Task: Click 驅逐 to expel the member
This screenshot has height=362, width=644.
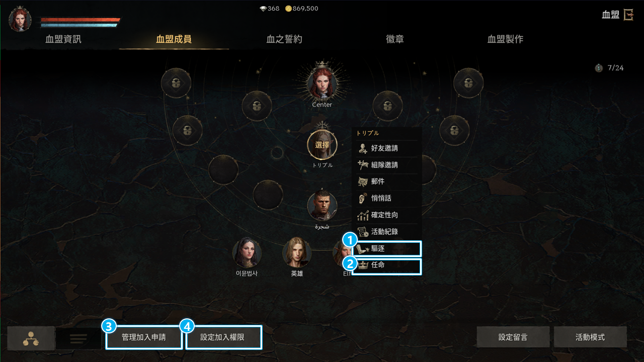Action: (386, 248)
